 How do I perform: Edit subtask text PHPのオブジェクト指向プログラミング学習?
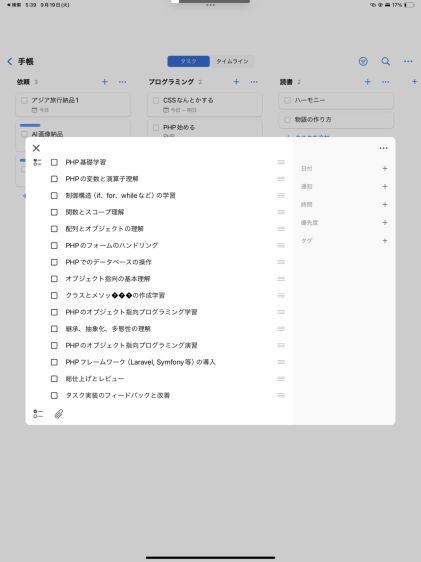[131, 312]
